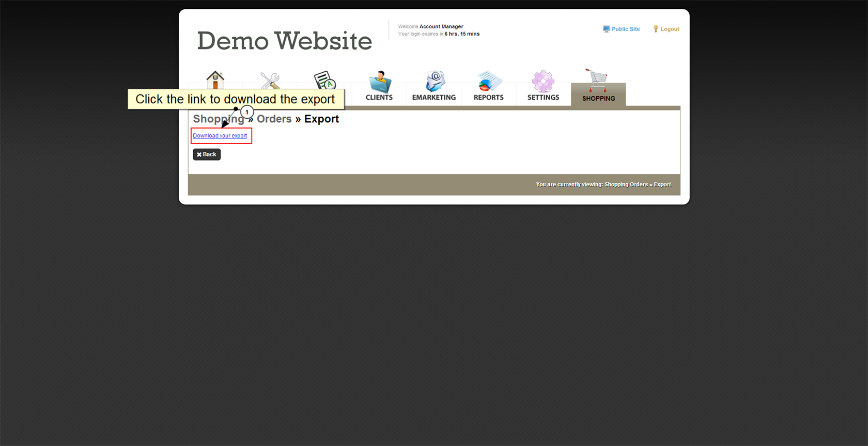Screen dimensions: 868x446
Task: Click the key icon next to Logout
Action: (656, 29)
